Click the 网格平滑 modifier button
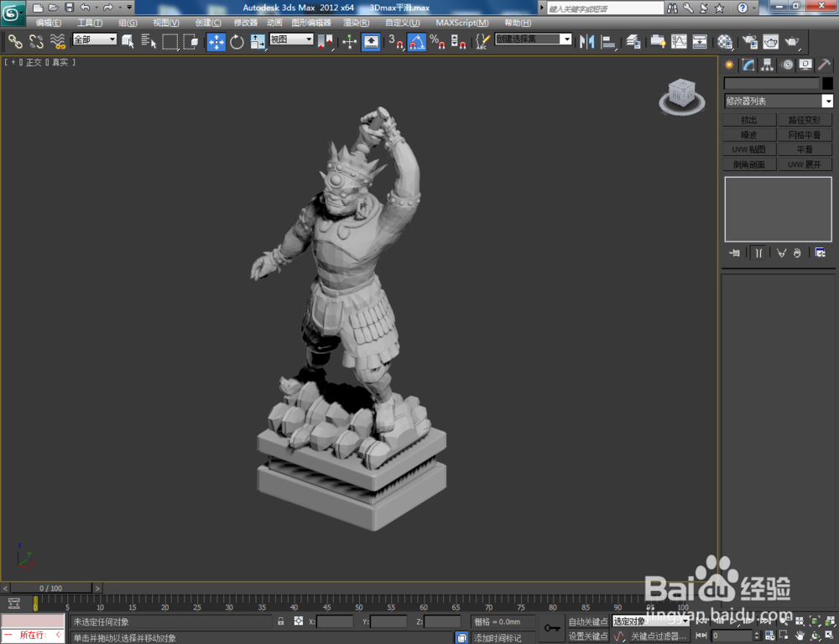 point(805,135)
